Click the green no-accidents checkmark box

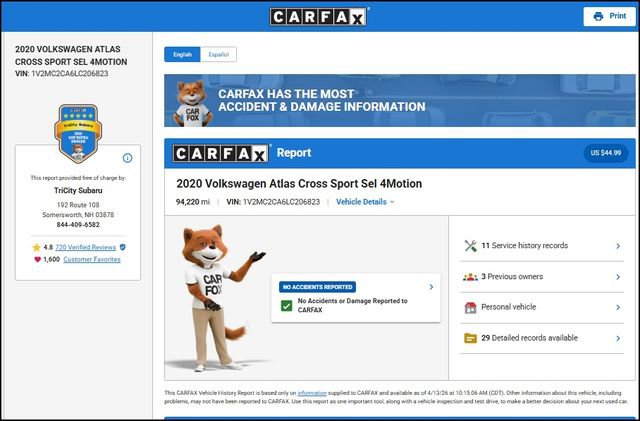coord(286,305)
